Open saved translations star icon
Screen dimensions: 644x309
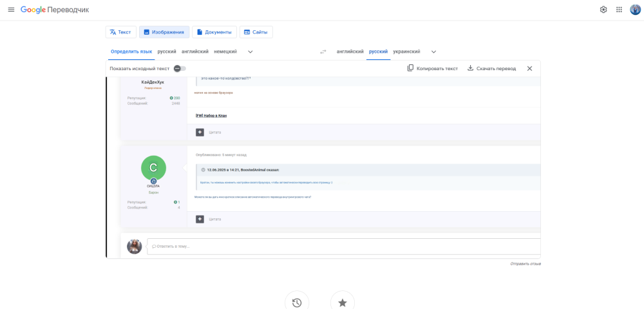(342, 303)
